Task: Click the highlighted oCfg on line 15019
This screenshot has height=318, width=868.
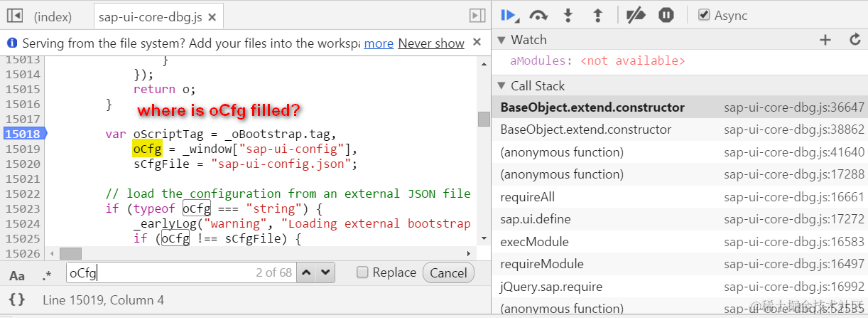Action: [147, 149]
